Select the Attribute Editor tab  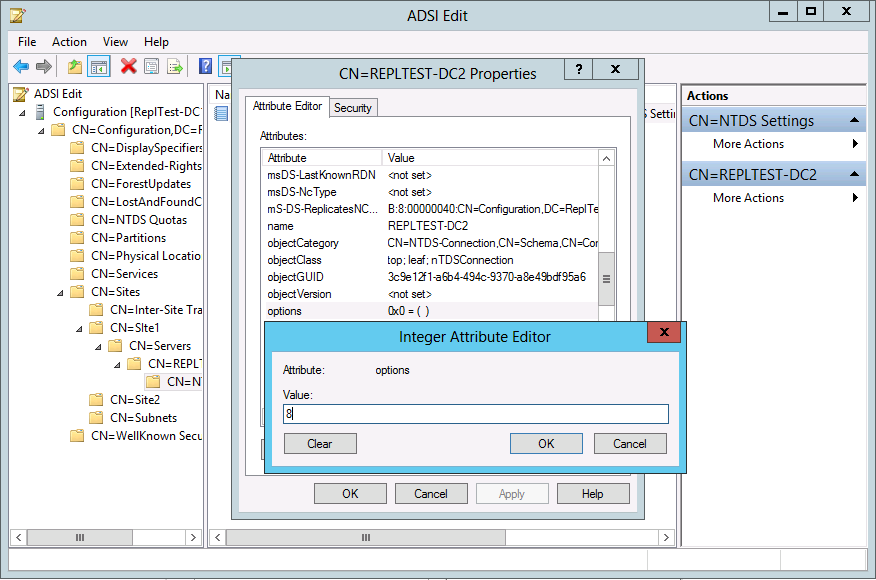tap(287, 106)
